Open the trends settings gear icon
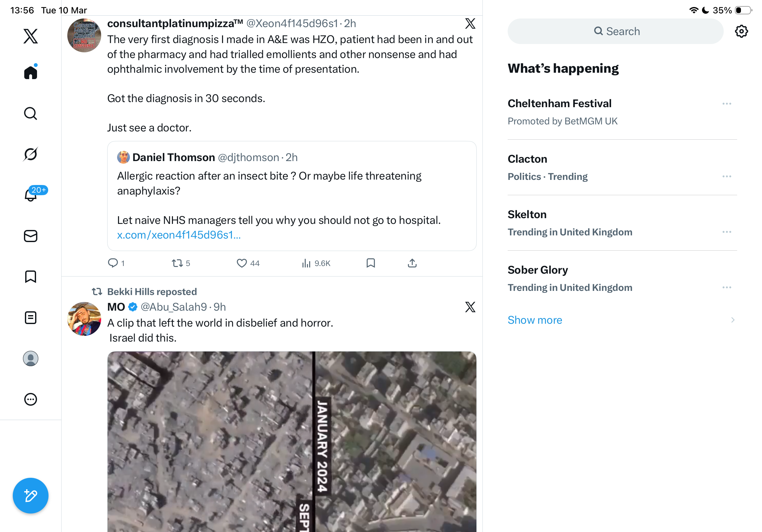 point(741,31)
